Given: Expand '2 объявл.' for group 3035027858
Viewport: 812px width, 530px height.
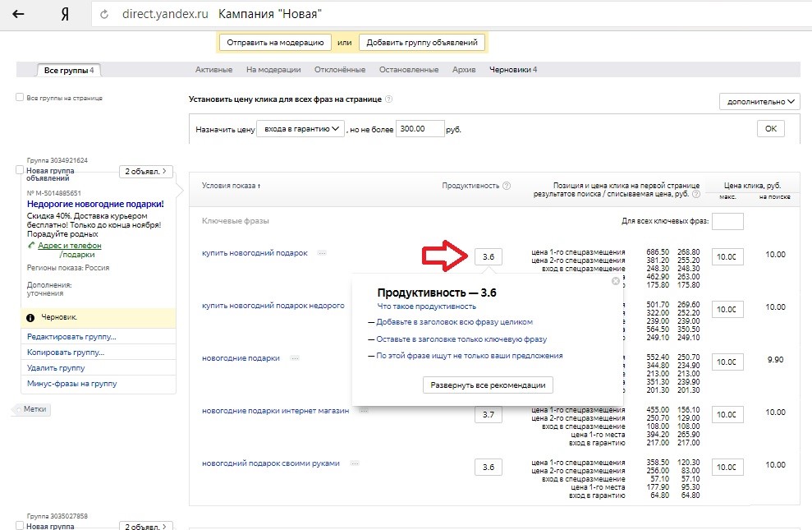Looking at the screenshot, I should (145, 525).
